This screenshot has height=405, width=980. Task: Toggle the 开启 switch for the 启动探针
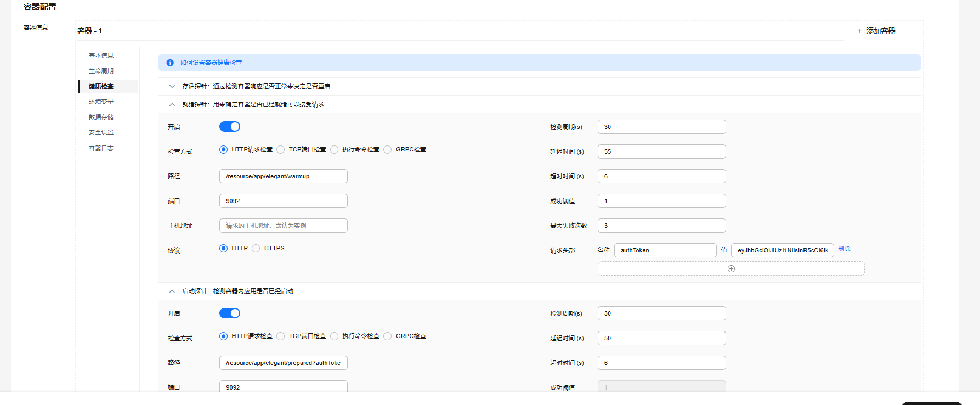point(230,313)
